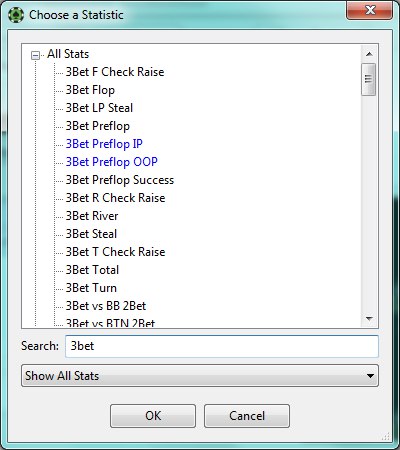Viewport: 400px width, 450px height.
Task: Grab the vertical scrollbar thumb
Action: coord(369,79)
